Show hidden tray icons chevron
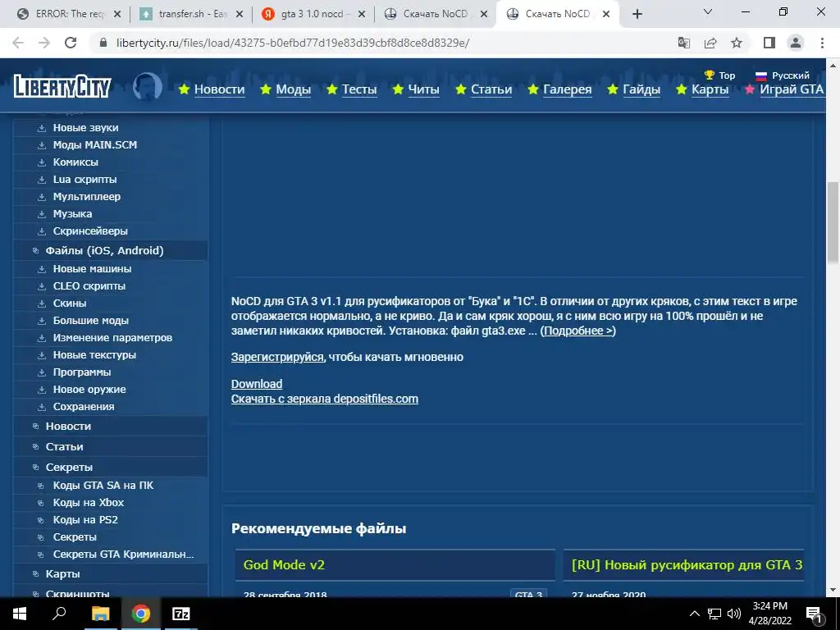840x630 pixels. coord(694,614)
